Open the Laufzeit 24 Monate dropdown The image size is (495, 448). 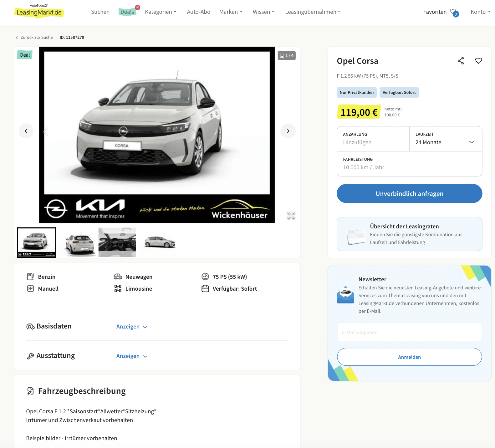tap(446, 139)
